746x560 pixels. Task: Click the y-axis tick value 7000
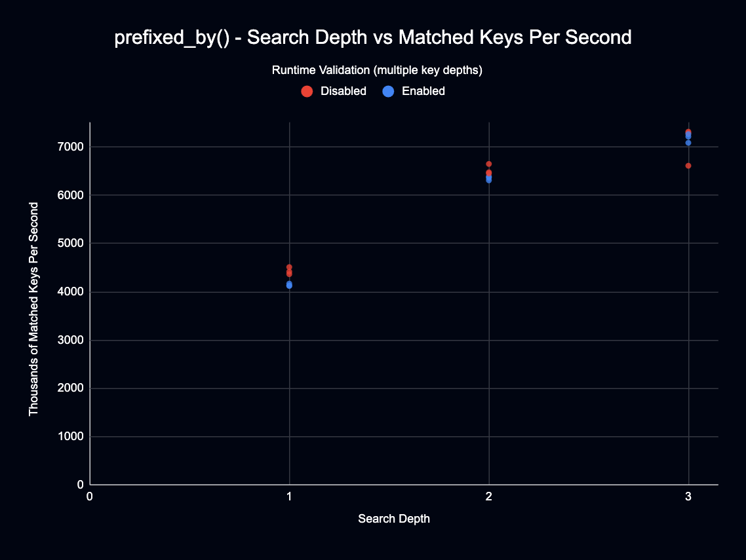[x=70, y=147]
